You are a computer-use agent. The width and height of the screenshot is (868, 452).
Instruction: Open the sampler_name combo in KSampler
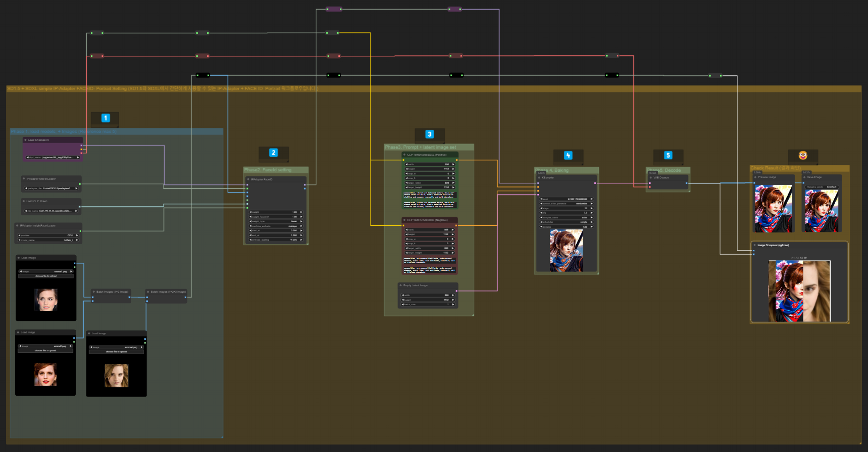(567, 217)
